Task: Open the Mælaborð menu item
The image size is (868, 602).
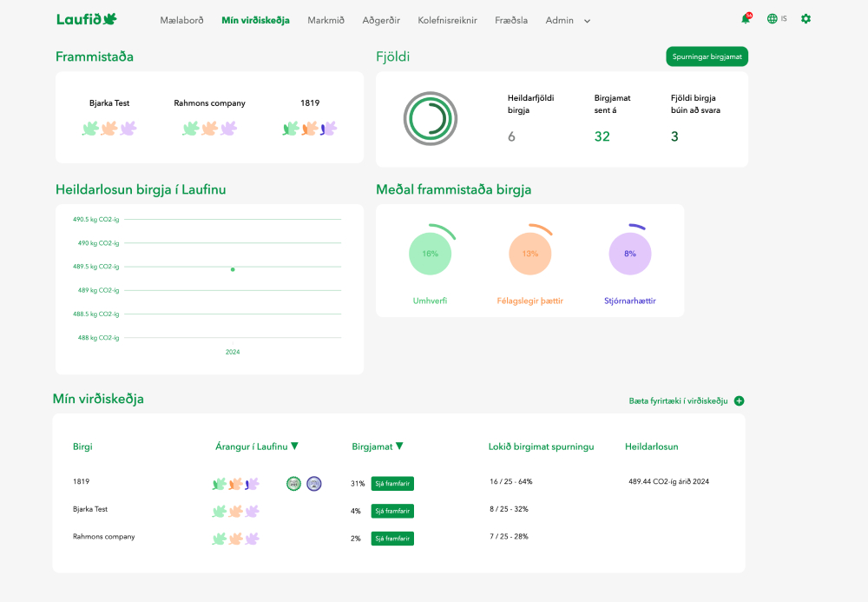Action: 181,20
